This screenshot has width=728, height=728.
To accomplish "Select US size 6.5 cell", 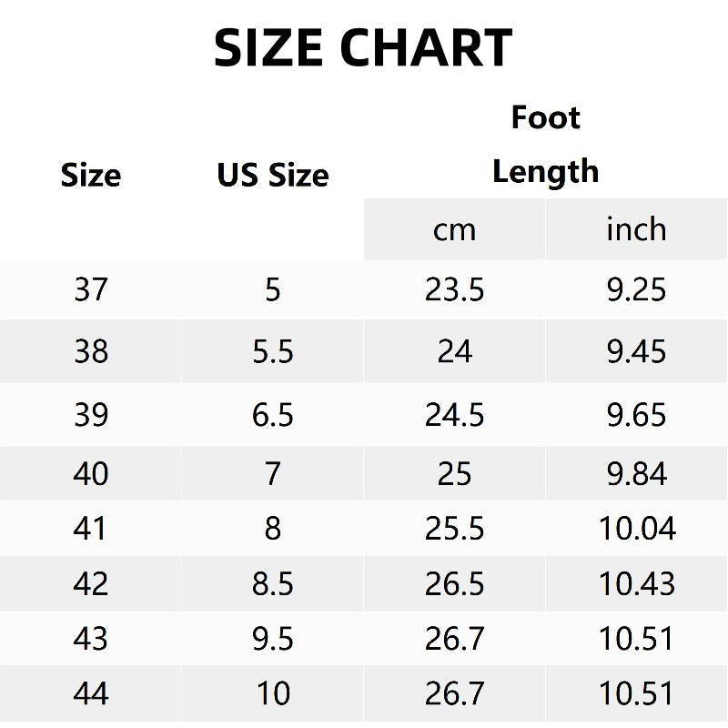I will pos(273,415).
